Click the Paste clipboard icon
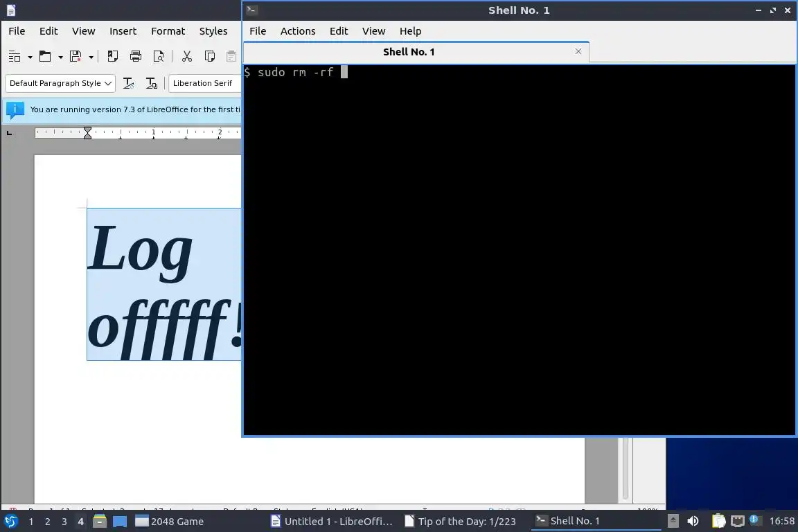Viewport: 798px width, 532px height. click(x=231, y=56)
